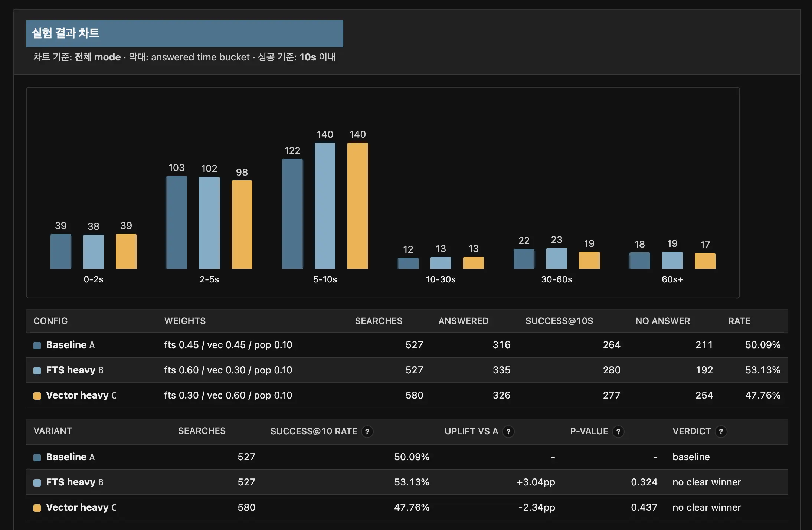Screen dimensions: 812x530
Task: Click the orange bar labeled 98
Action: coord(242,225)
